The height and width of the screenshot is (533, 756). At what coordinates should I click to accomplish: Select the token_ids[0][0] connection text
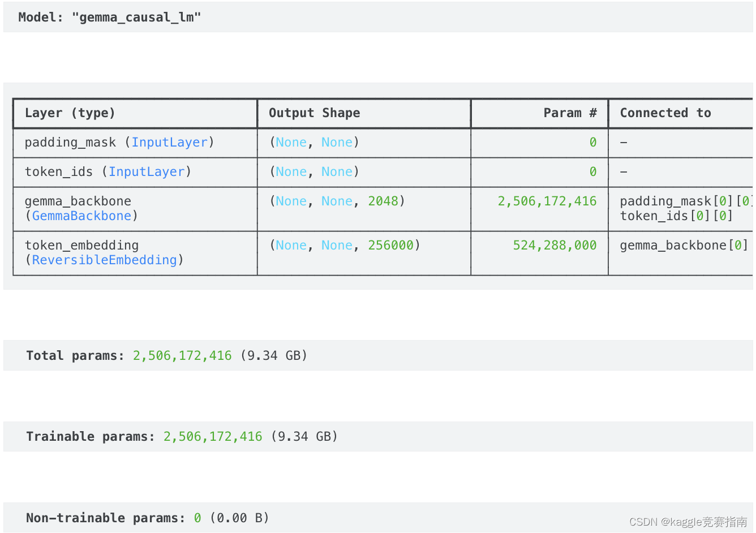click(676, 216)
